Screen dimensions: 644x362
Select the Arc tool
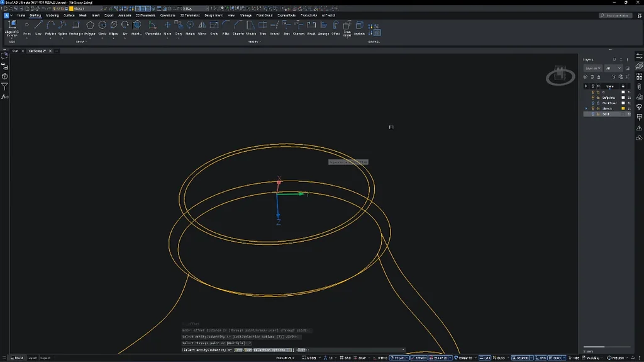[x=125, y=28]
